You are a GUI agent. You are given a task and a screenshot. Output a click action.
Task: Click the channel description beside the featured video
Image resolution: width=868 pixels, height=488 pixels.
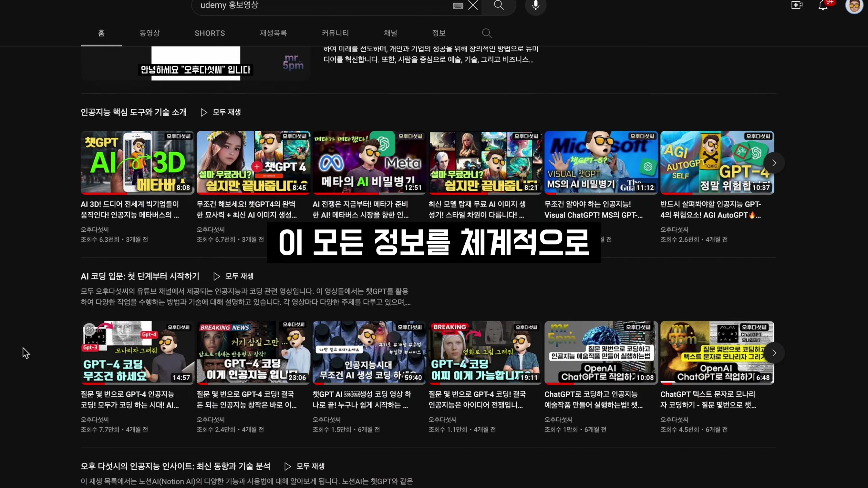431,55
